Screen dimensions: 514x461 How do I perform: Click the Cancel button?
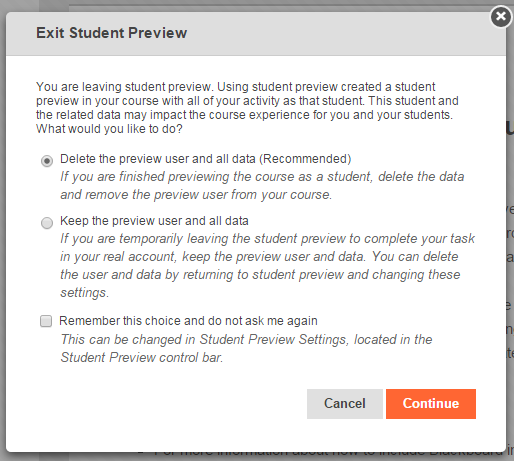[345, 404]
